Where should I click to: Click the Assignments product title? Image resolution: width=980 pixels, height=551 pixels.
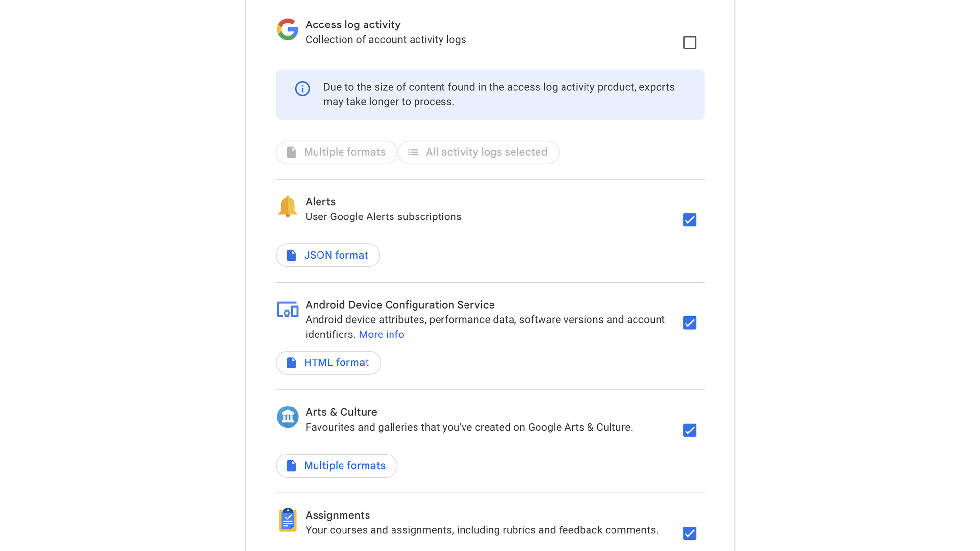pyautogui.click(x=338, y=515)
